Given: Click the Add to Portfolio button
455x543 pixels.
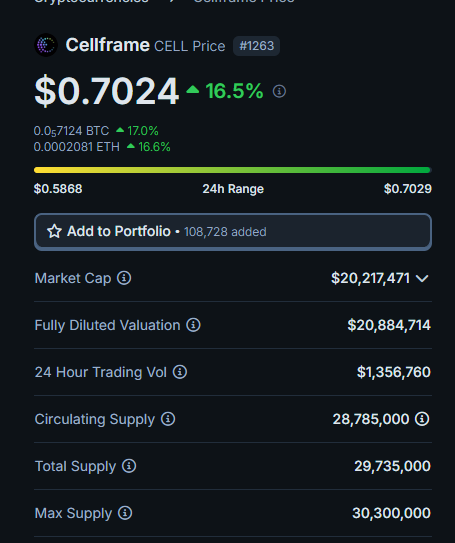Looking at the screenshot, I should click(x=233, y=232).
